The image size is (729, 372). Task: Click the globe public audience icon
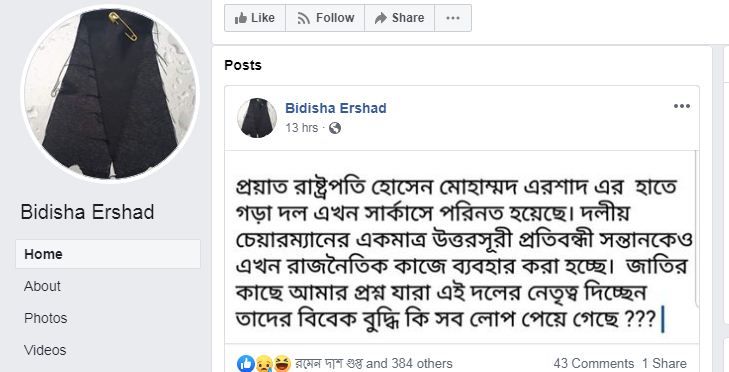335,128
